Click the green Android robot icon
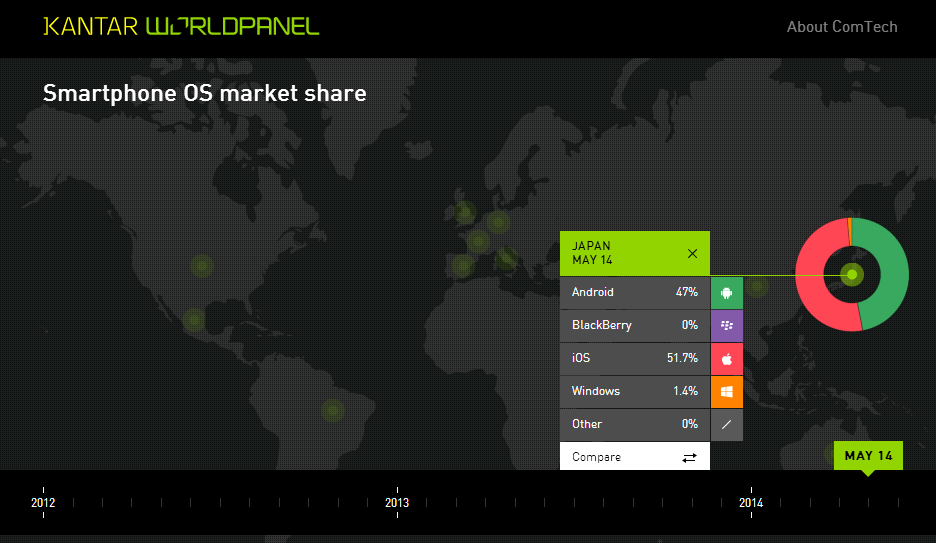The height and width of the screenshot is (543, 936). pos(726,292)
